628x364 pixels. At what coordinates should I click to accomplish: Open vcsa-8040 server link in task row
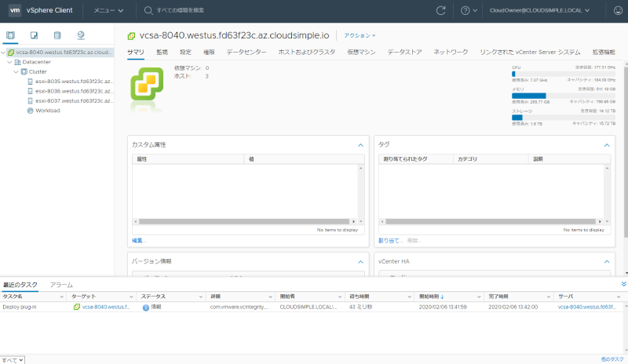(x=586, y=307)
